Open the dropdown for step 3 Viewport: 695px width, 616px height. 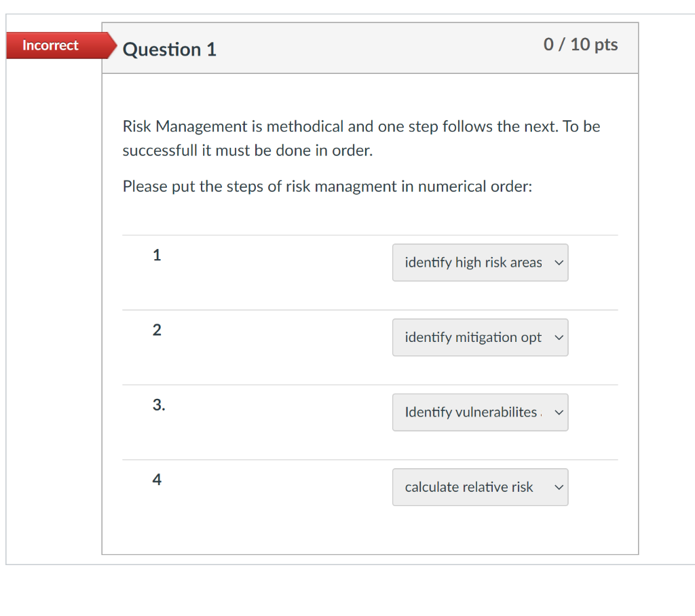pos(480,412)
